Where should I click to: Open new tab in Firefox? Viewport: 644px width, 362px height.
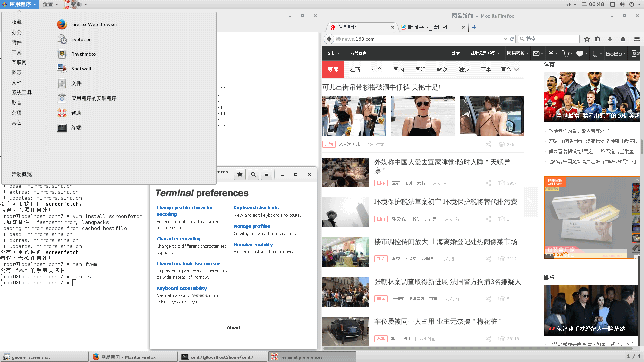point(474,27)
